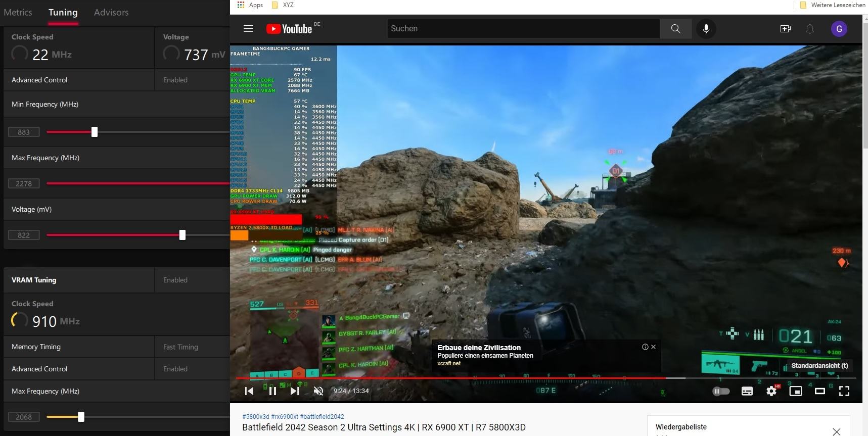
Task: Select the Tuning tab
Action: [63, 12]
